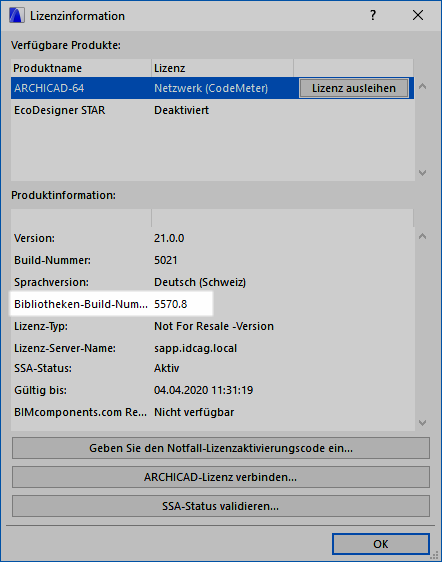Click the Lizenz column header
This screenshot has height=562, width=442.
222,68
